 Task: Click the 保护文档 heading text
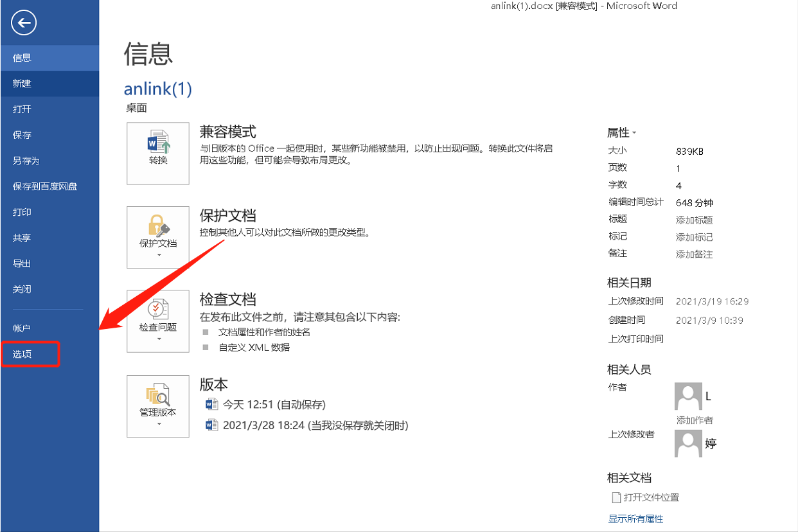click(228, 215)
